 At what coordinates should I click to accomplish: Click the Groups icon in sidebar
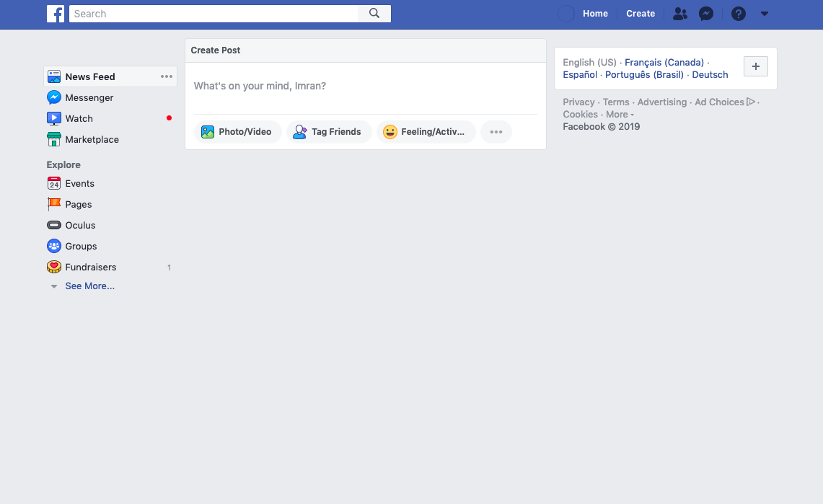54,246
